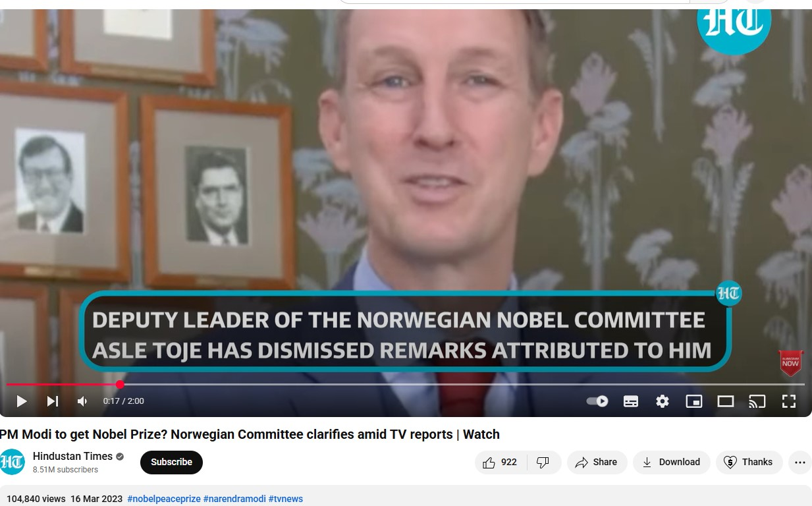The height and width of the screenshot is (506, 812).
Task: Play the video
Action: tap(22, 401)
